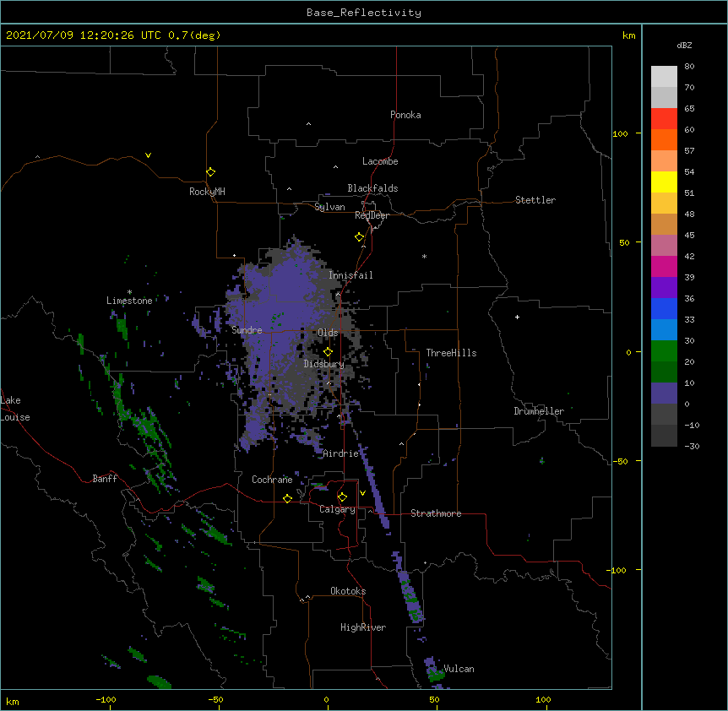Select the Sylvan town label

[x=329, y=207]
